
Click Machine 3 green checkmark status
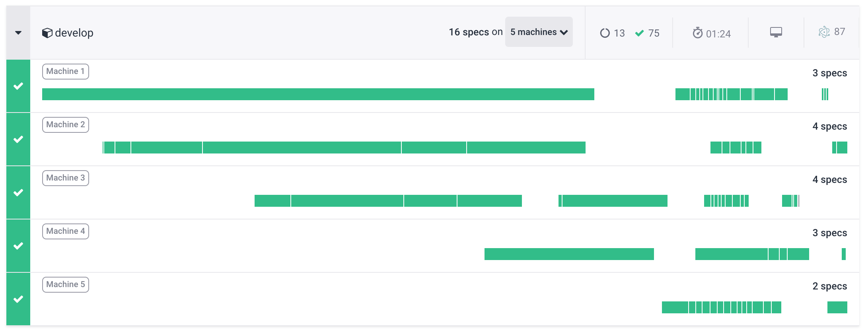pyautogui.click(x=18, y=192)
